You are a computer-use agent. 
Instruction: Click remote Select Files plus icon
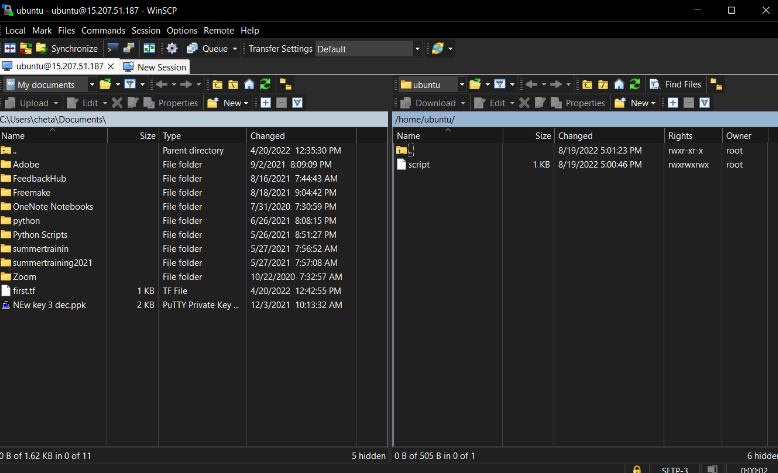click(673, 103)
